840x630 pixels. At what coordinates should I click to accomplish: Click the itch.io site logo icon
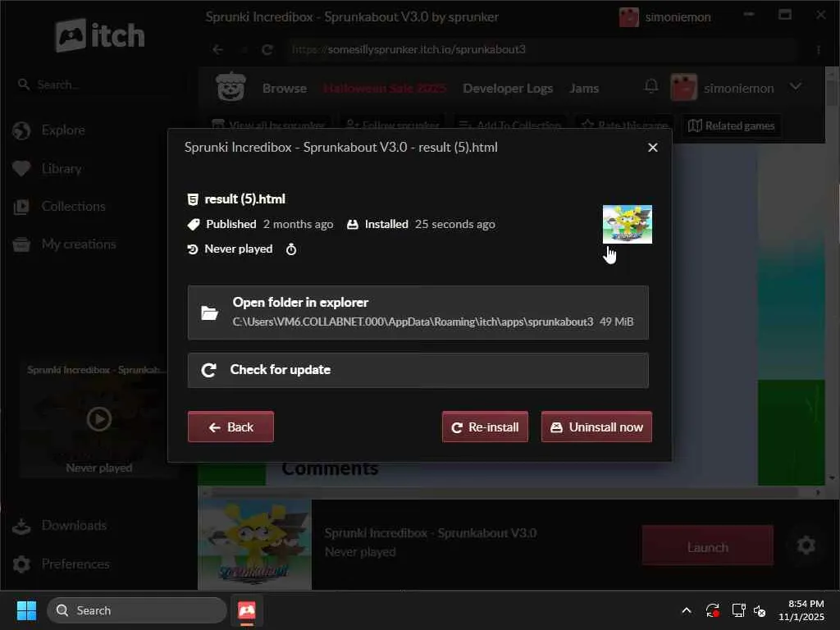231,87
